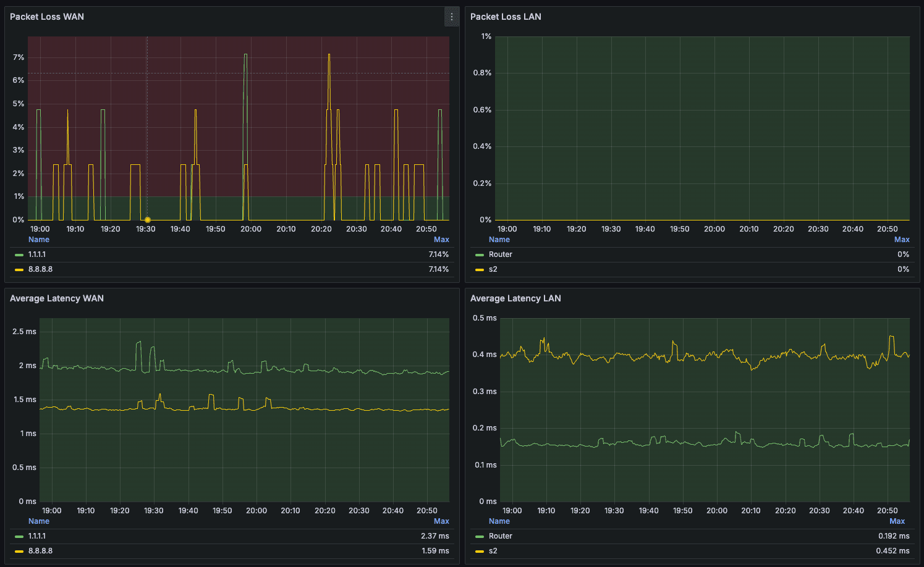Toggle Router series in Packet Loss LAN legend
This screenshot has height=567, width=924.
point(501,254)
